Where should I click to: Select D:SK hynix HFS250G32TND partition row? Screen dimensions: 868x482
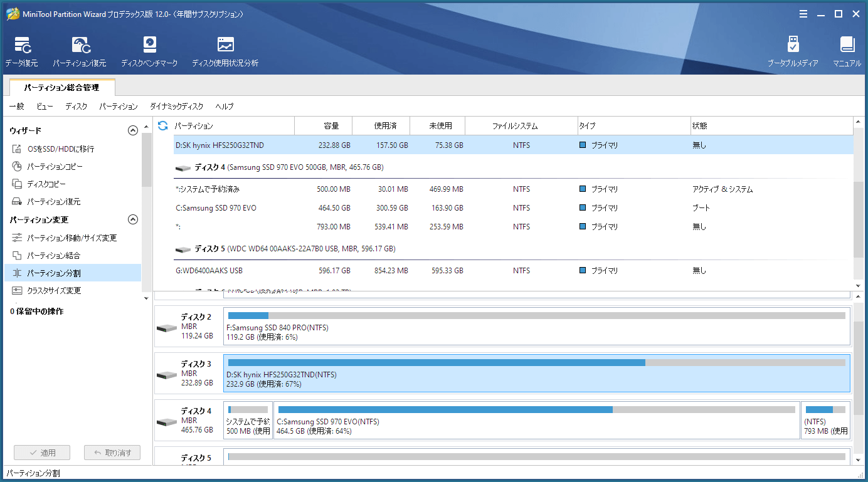click(513, 145)
